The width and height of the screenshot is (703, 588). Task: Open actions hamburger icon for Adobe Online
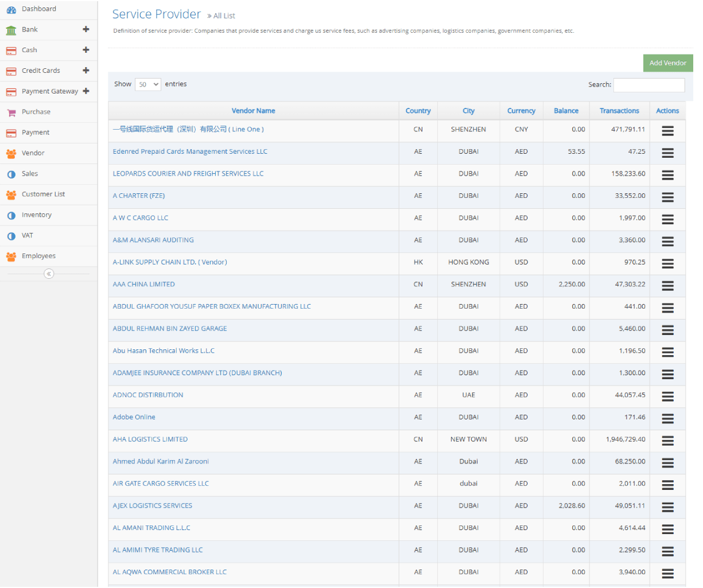[x=667, y=419]
